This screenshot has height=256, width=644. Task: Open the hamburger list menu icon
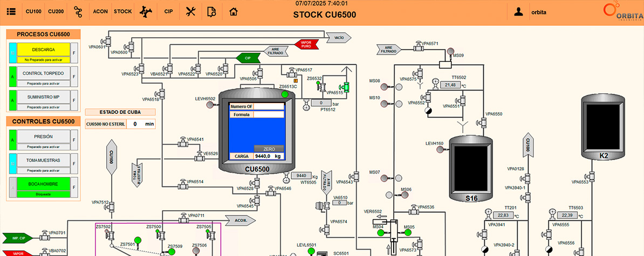coord(11,11)
